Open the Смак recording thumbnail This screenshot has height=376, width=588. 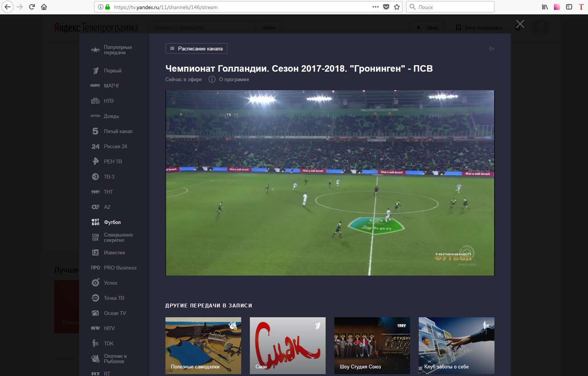click(x=288, y=346)
